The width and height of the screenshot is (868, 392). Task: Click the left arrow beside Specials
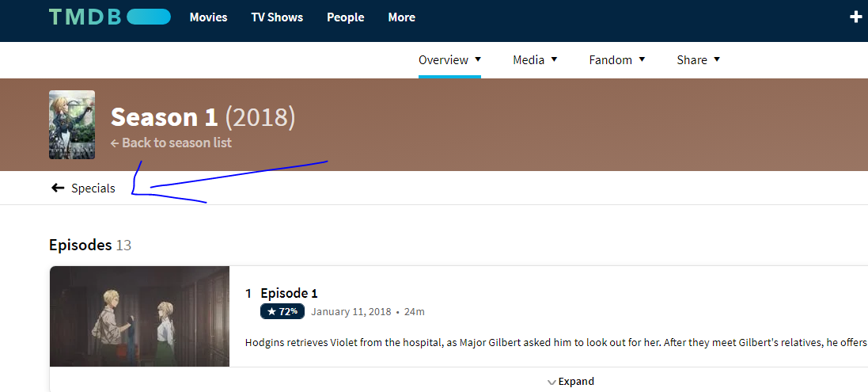[57, 188]
